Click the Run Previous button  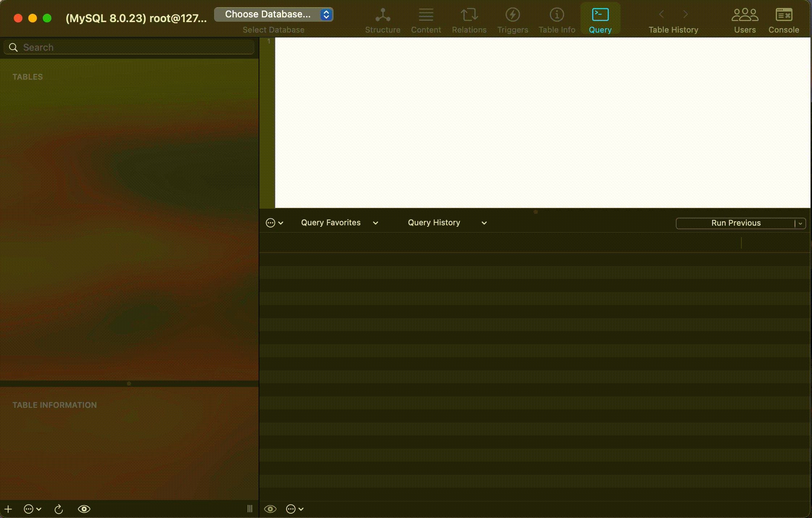pos(735,223)
